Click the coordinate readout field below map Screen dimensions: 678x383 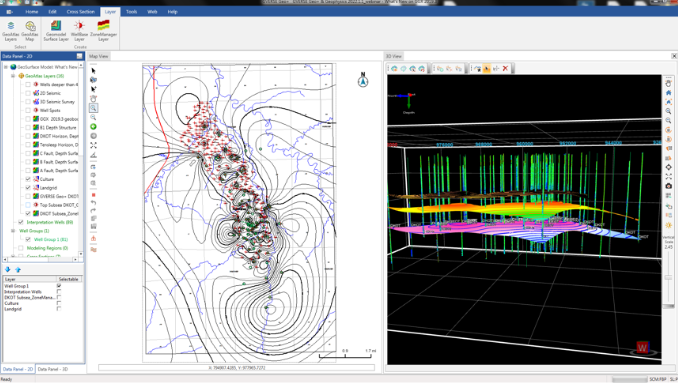(x=236, y=368)
